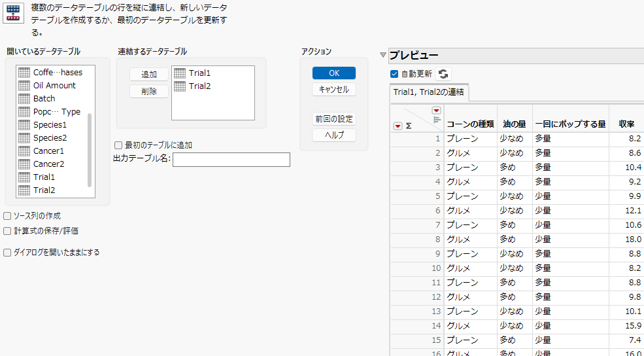Click the 出力テーブル名 input field

click(231, 160)
